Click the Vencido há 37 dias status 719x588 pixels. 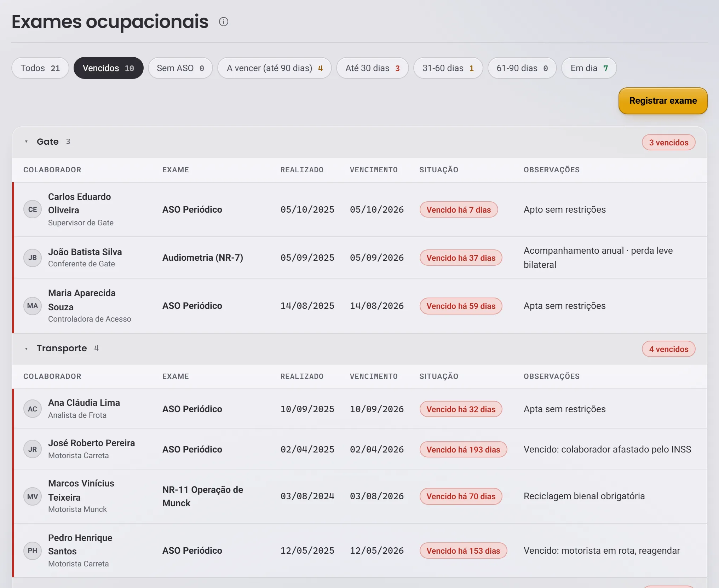[461, 258]
